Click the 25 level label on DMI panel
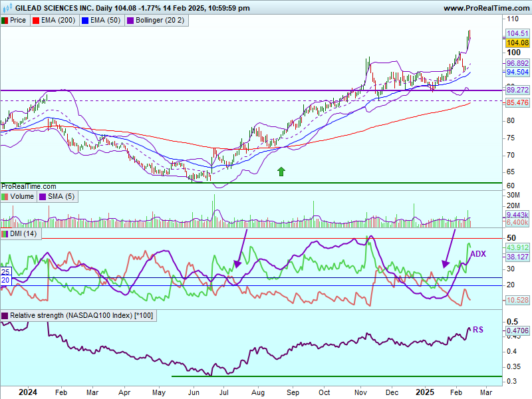 click(5, 273)
